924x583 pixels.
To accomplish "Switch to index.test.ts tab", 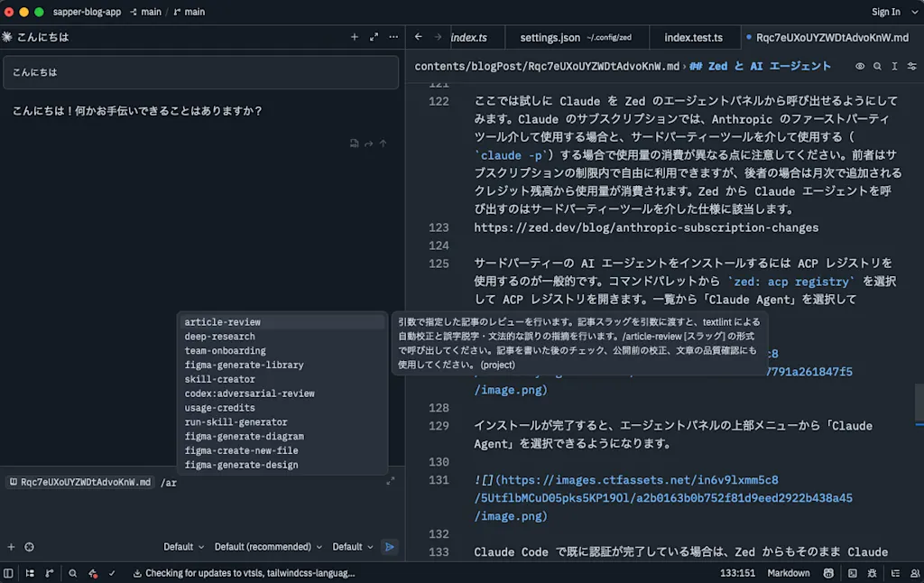I will coord(694,37).
